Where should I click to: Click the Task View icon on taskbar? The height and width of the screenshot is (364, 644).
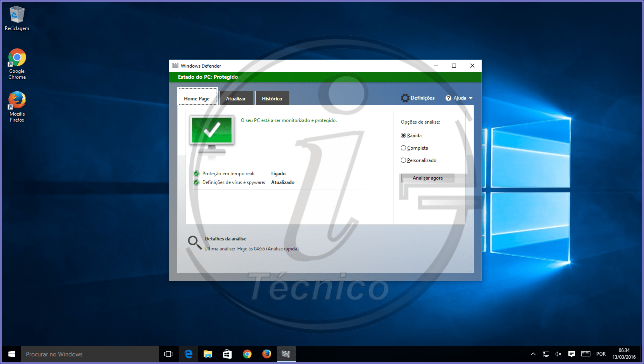[168, 354]
